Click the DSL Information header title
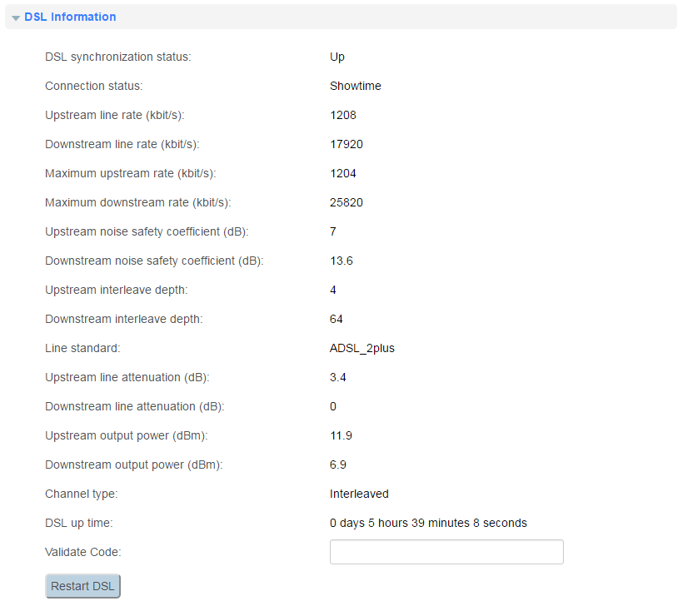This screenshot has width=688, height=616. click(x=70, y=17)
